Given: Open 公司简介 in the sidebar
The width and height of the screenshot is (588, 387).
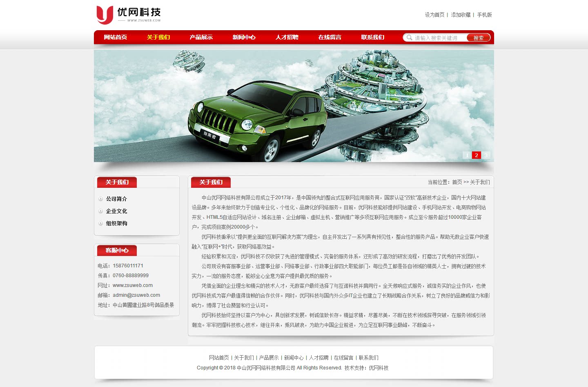Looking at the screenshot, I should [x=116, y=199].
